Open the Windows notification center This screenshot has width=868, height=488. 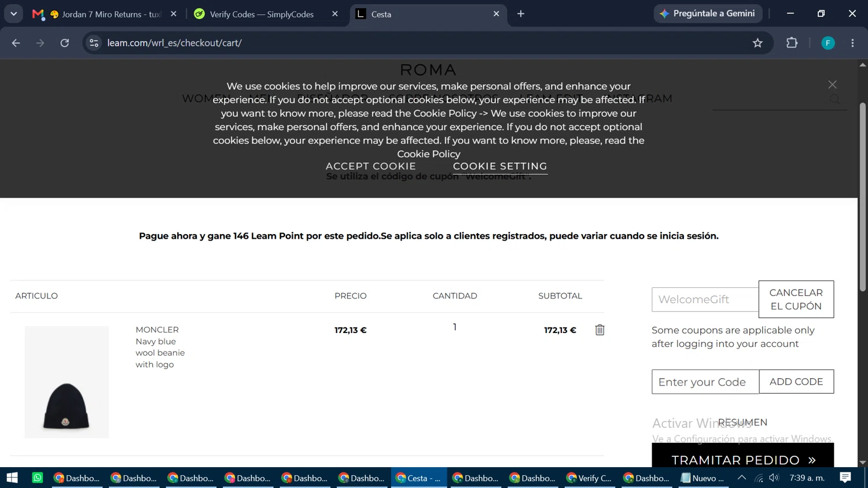pyautogui.click(x=845, y=478)
